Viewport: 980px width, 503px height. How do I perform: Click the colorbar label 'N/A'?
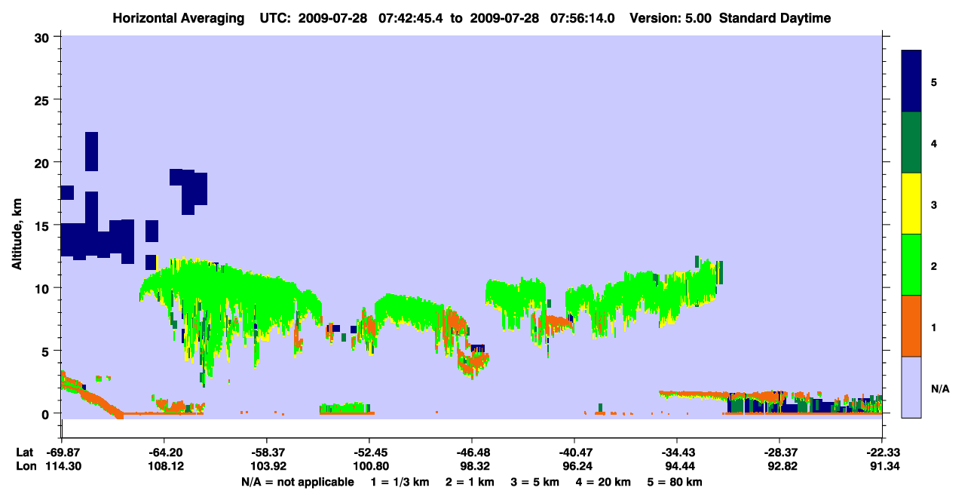point(940,389)
